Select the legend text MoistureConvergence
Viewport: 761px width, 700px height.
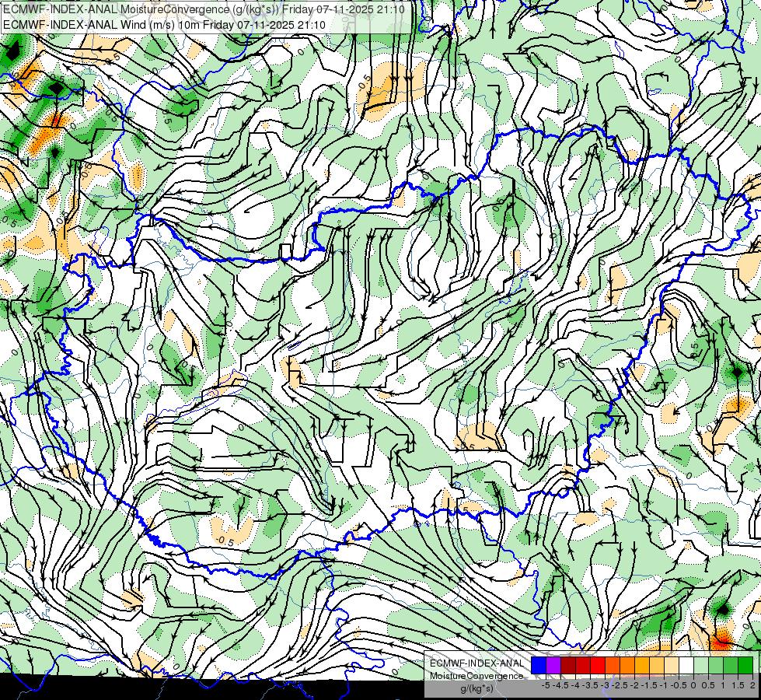tap(476, 676)
